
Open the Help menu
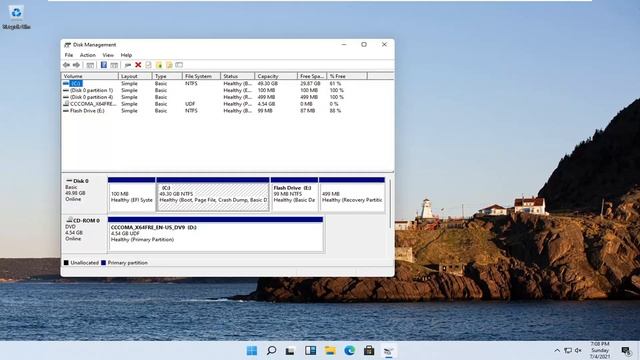(x=126, y=55)
